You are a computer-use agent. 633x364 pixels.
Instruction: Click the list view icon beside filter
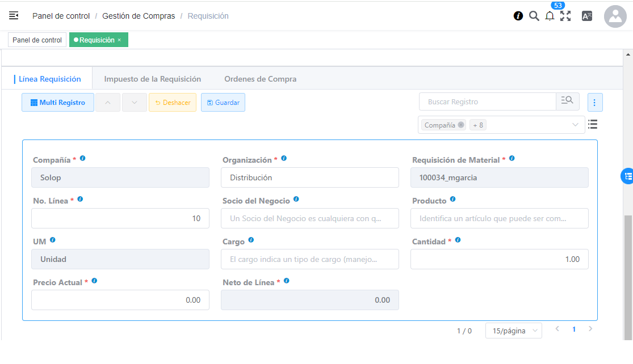pyautogui.click(x=593, y=124)
